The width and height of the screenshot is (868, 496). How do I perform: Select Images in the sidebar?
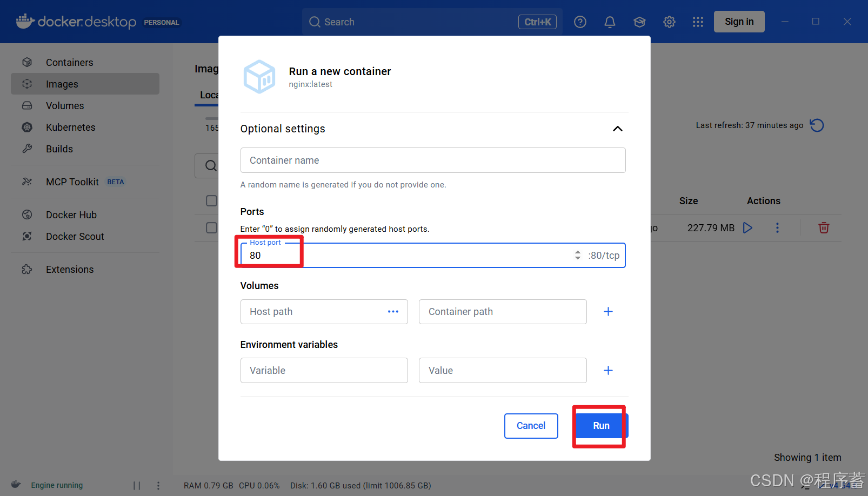coord(85,84)
